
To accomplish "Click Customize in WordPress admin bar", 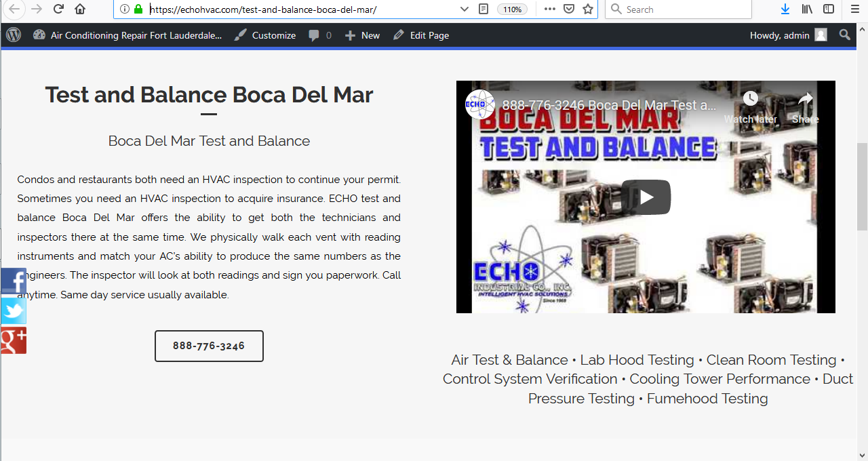I will coord(265,35).
